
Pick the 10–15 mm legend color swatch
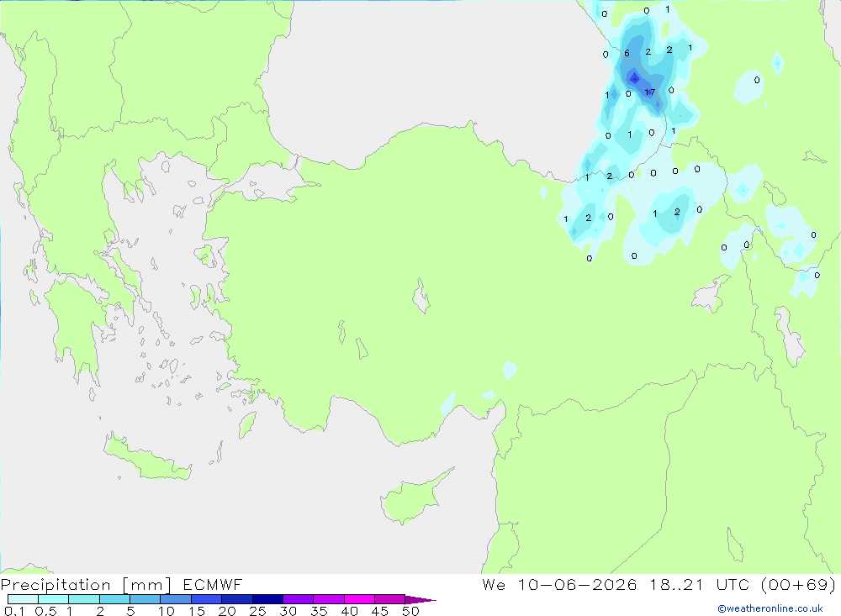176,599
